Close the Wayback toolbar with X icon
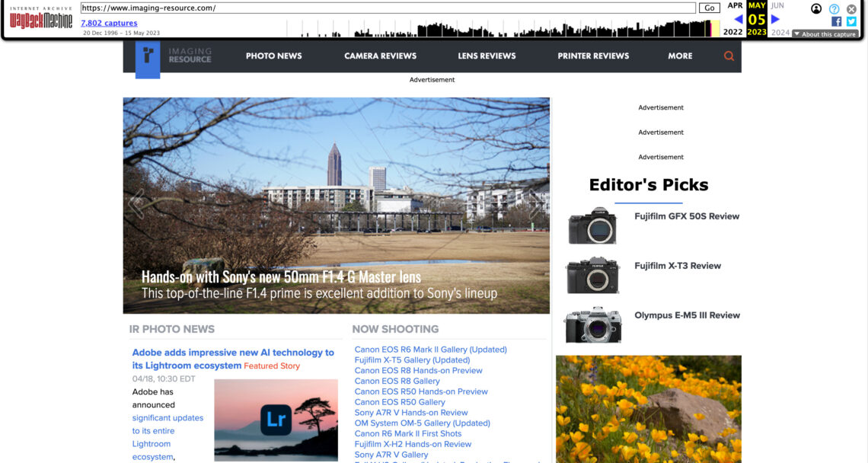Screen dimensions: 868x463 pos(851,9)
